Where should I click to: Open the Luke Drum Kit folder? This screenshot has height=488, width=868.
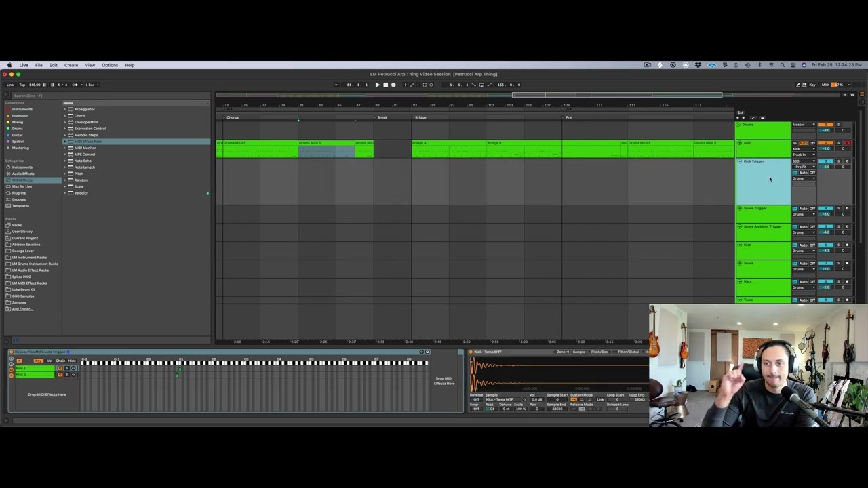click(x=23, y=289)
